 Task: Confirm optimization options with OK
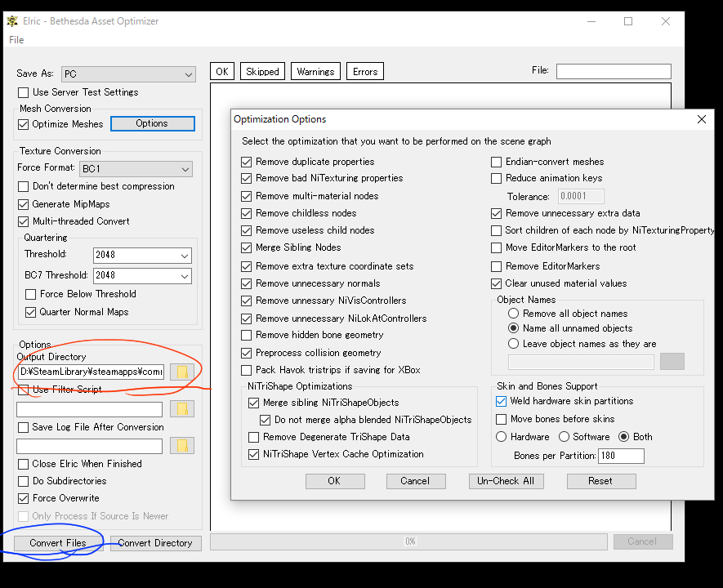335,481
